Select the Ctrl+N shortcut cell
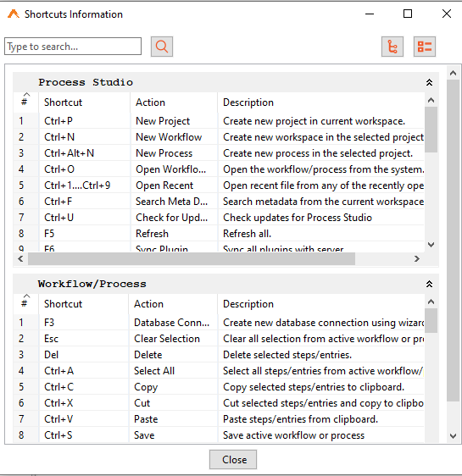The width and height of the screenshot is (462, 476). click(84, 137)
